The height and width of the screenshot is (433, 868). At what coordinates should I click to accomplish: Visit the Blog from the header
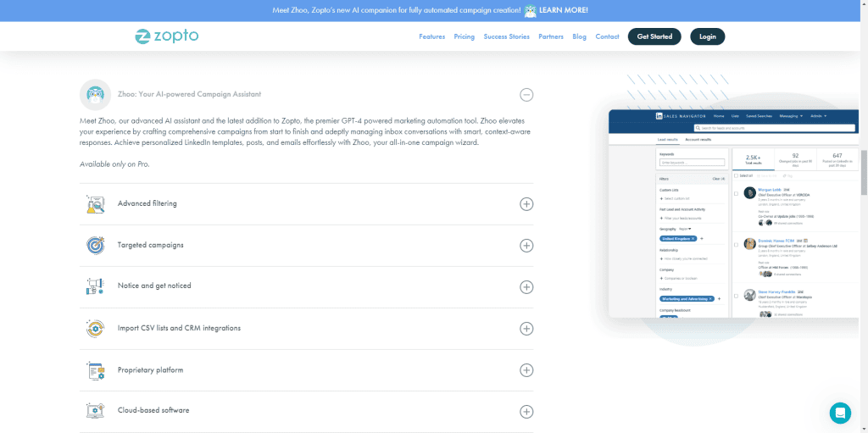(x=580, y=36)
